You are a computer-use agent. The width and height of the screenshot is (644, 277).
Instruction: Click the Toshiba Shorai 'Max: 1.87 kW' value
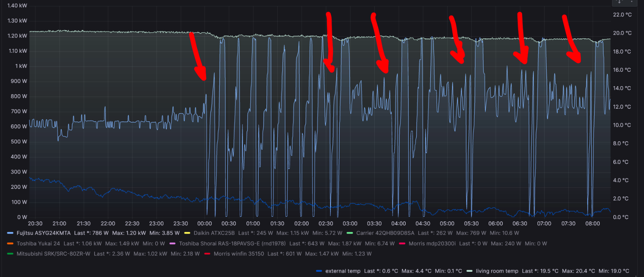coord(345,244)
